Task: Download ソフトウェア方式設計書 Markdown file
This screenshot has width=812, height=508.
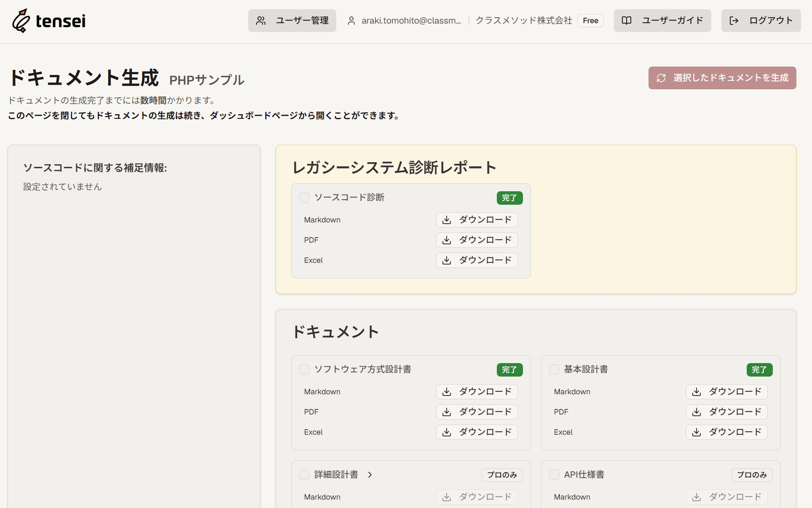Action: (477, 392)
